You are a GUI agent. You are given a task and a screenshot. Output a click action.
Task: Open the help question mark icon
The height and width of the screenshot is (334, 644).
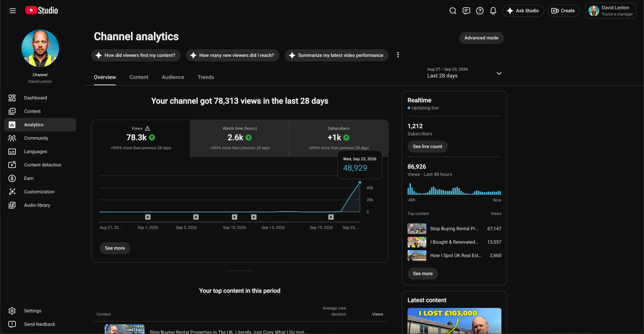480,11
